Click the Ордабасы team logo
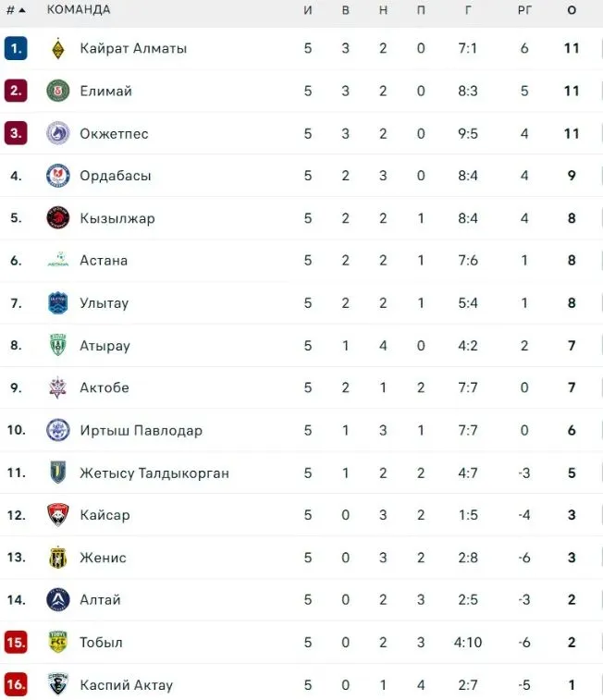603x700 pixels. coord(58,176)
